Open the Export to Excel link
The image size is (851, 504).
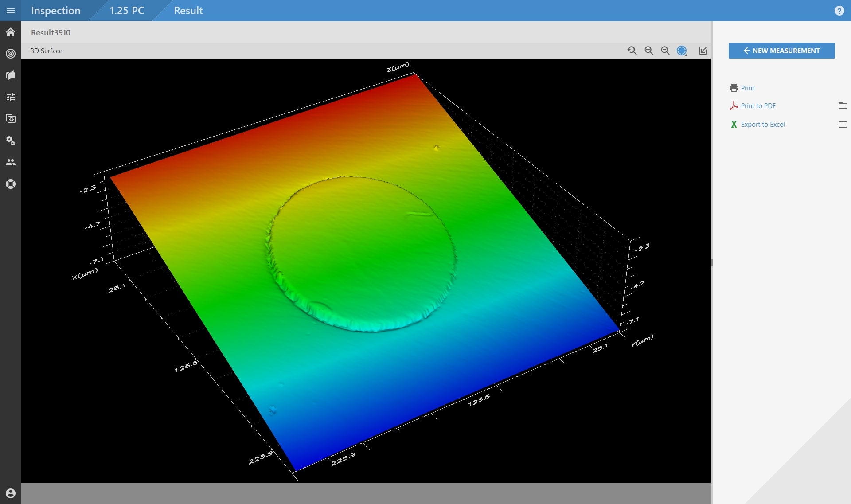click(762, 124)
